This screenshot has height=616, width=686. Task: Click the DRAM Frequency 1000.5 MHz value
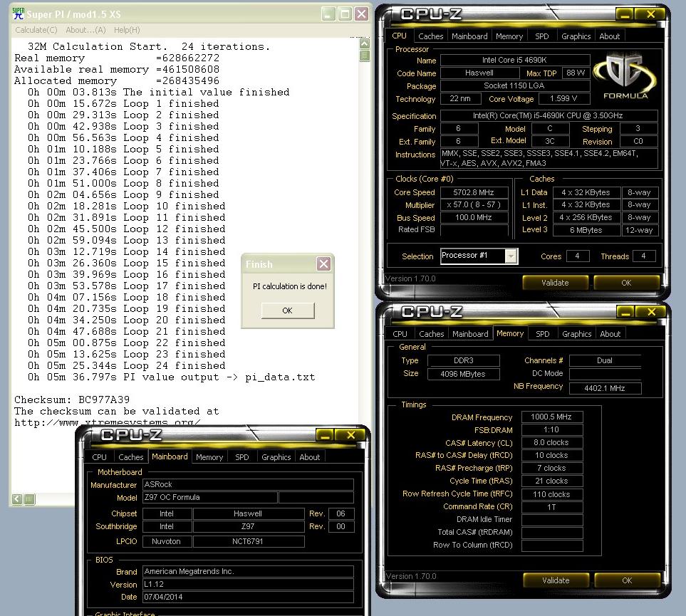coord(551,417)
